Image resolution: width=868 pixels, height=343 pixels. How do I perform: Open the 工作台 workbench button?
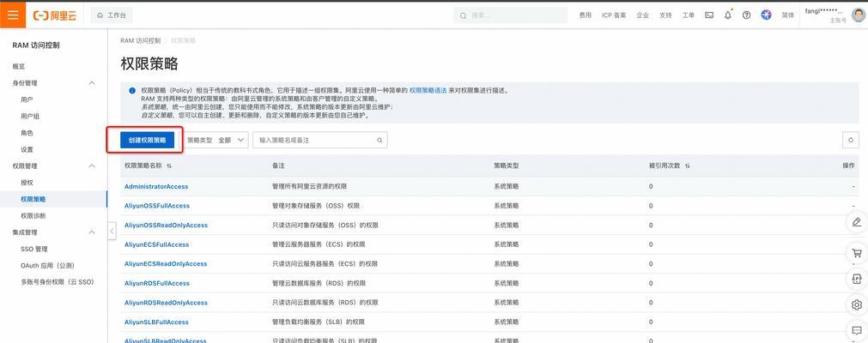pyautogui.click(x=112, y=15)
